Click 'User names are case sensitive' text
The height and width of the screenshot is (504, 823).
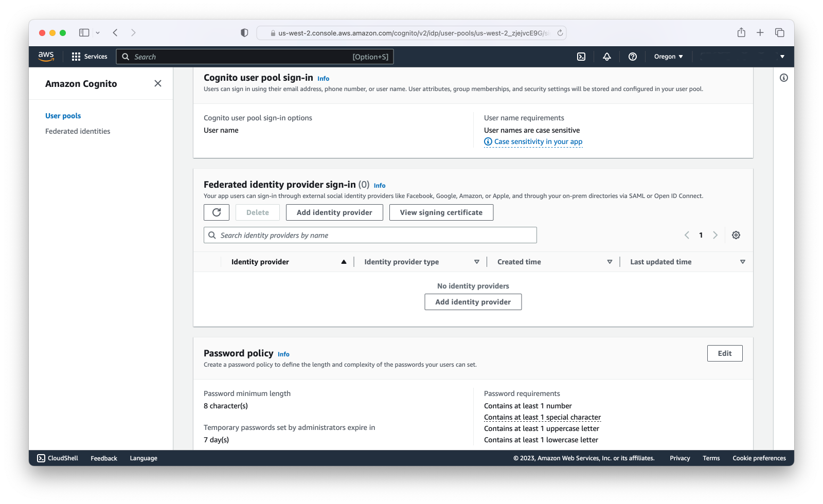pyautogui.click(x=532, y=130)
